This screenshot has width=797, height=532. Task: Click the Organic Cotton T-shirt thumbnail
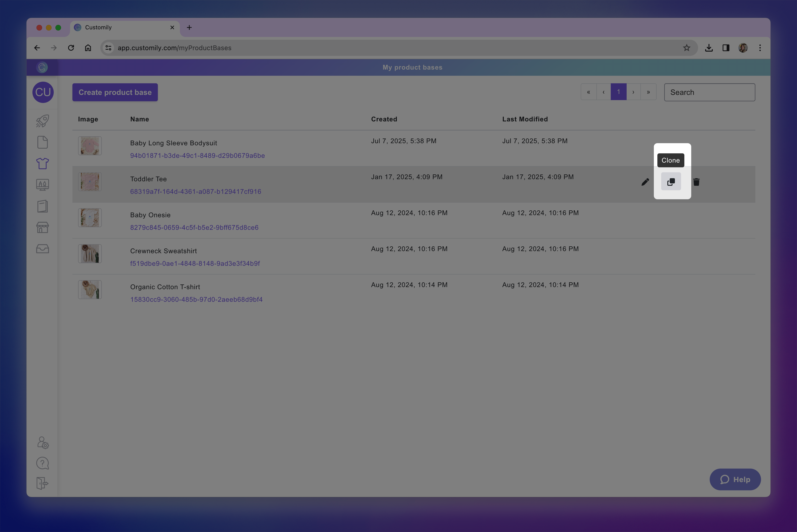coord(90,290)
